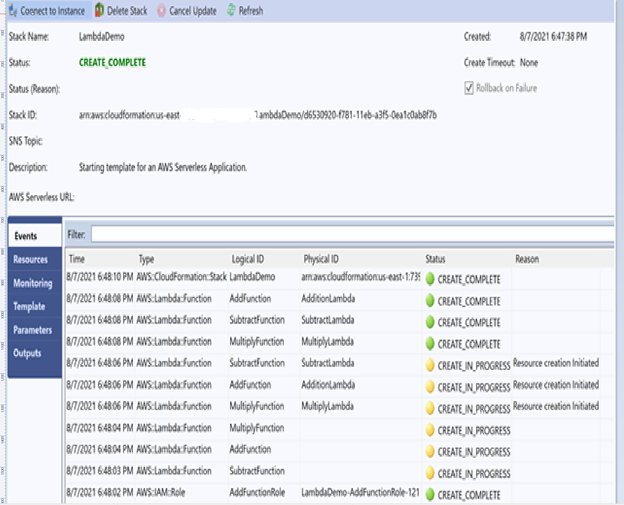
Task: Click Cancel Update label in toolbar
Action: coord(193,11)
